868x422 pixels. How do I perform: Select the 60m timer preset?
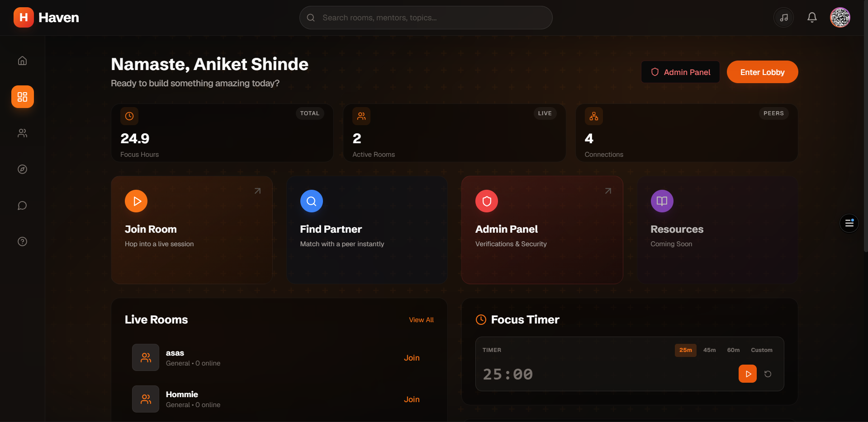pyautogui.click(x=733, y=350)
